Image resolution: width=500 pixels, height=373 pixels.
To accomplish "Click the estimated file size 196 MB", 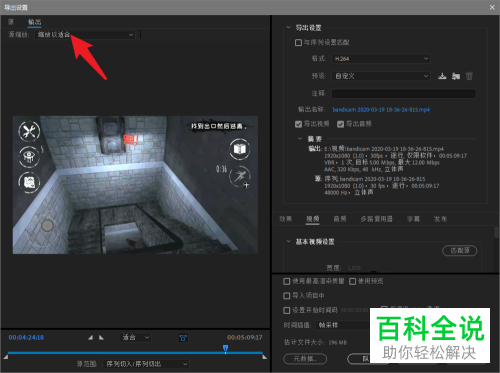I will 338,342.
